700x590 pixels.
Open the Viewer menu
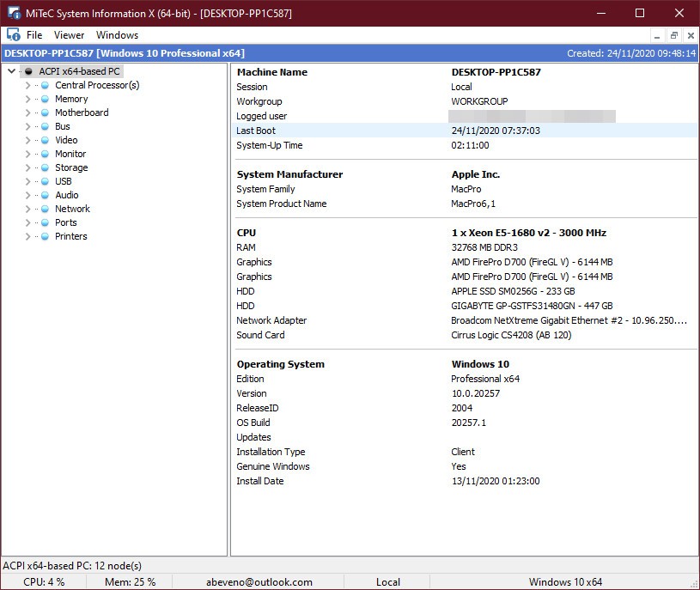pos(69,35)
